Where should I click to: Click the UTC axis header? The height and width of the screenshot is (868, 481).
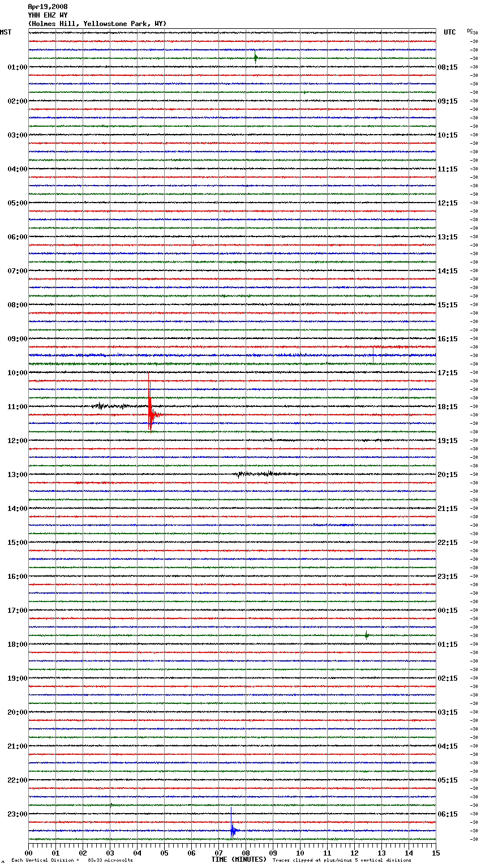point(449,32)
